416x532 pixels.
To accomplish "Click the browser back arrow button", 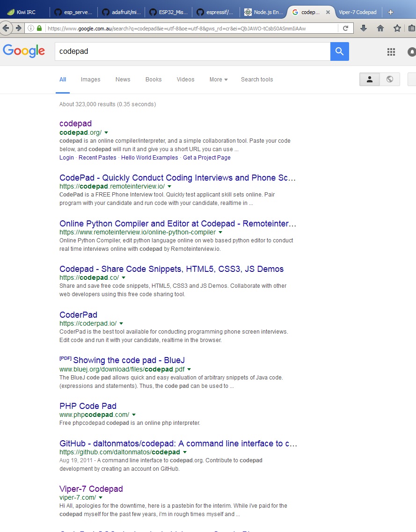I will click(6, 28).
